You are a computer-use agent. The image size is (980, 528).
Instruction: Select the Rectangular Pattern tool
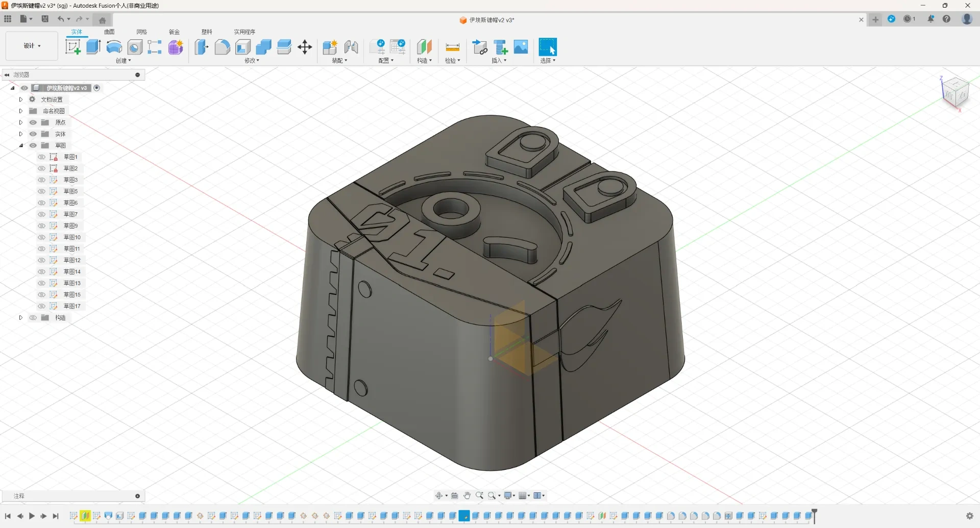(x=155, y=47)
